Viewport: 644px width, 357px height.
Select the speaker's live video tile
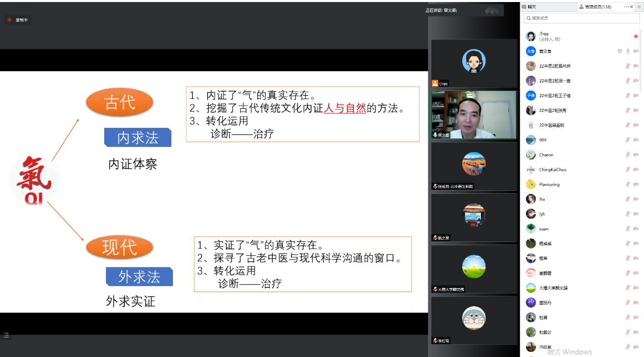click(x=473, y=114)
